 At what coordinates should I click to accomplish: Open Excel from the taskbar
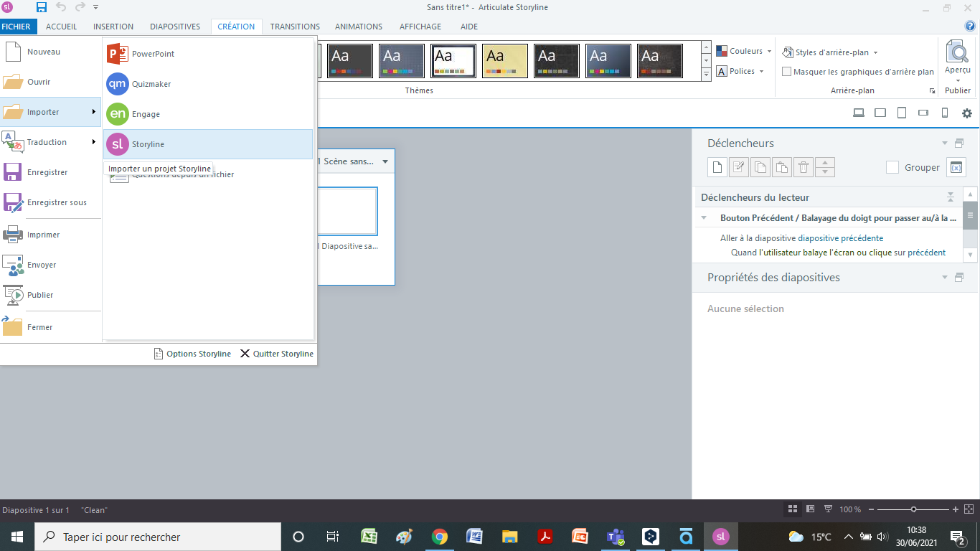[369, 537]
